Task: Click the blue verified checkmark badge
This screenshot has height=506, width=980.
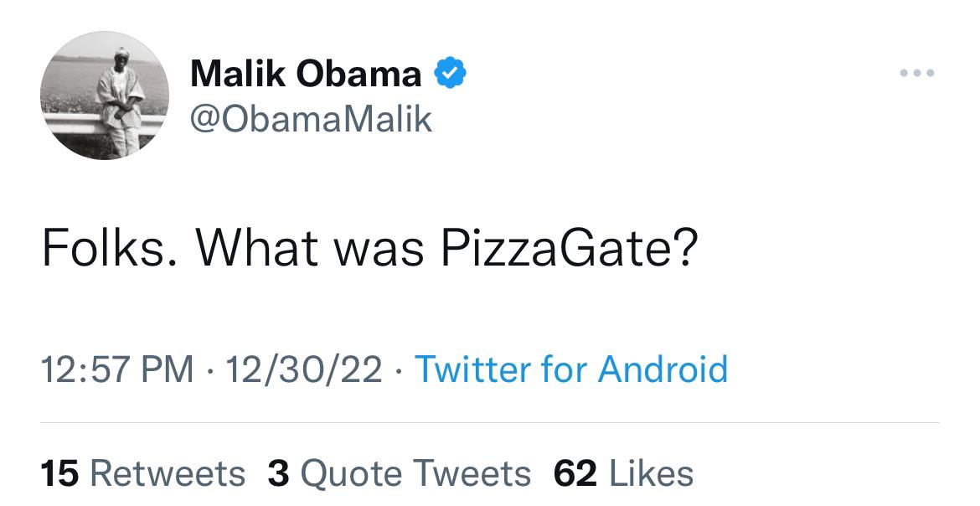Action: (450, 75)
